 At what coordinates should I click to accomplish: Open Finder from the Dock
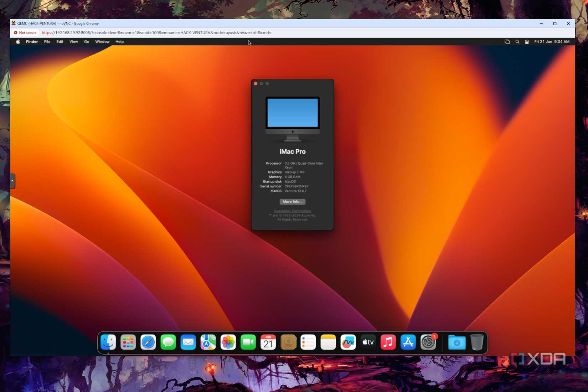(108, 342)
